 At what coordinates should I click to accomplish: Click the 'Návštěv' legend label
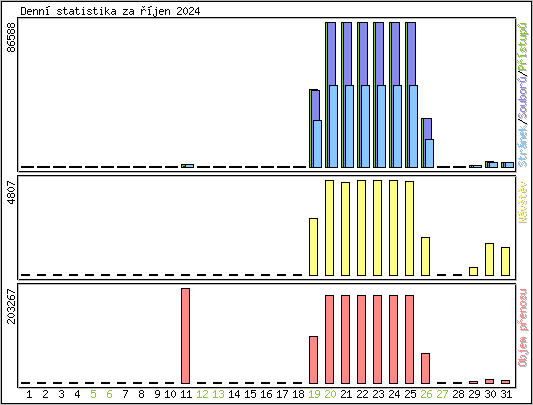coord(522,202)
